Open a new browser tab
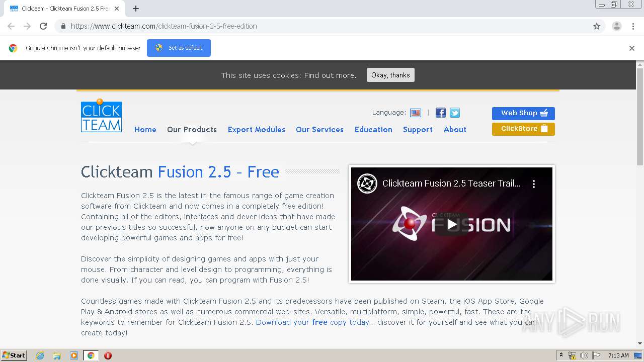Image resolution: width=644 pixels, height=362 pixels. pyautogui.click(x=136, y=9)
